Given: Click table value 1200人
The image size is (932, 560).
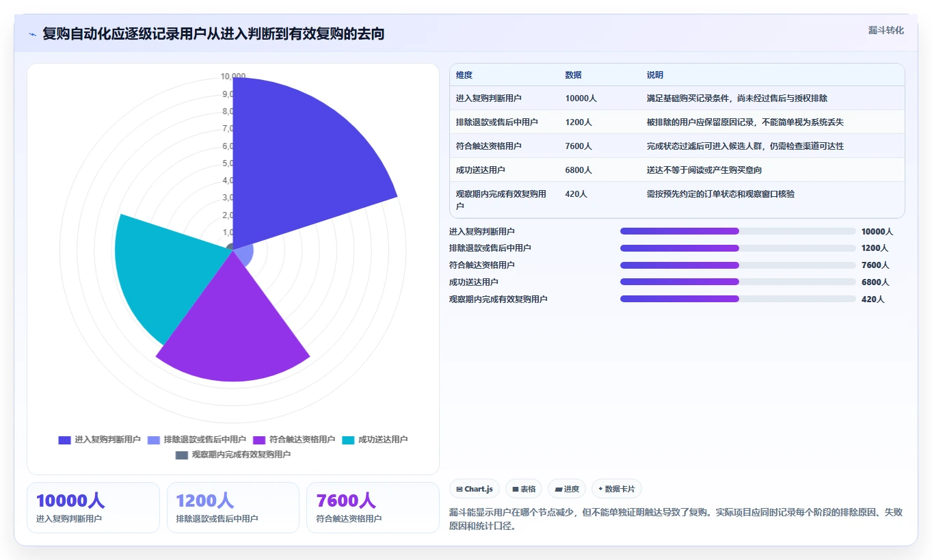Looking at the screenshot, I should click(579, 122).
